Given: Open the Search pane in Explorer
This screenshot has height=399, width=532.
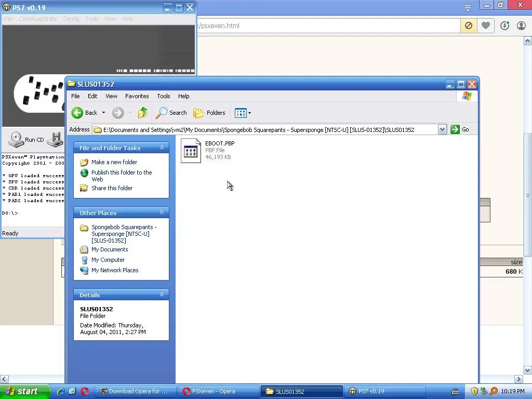Looking at the screenshot, I should coord(171,113).
